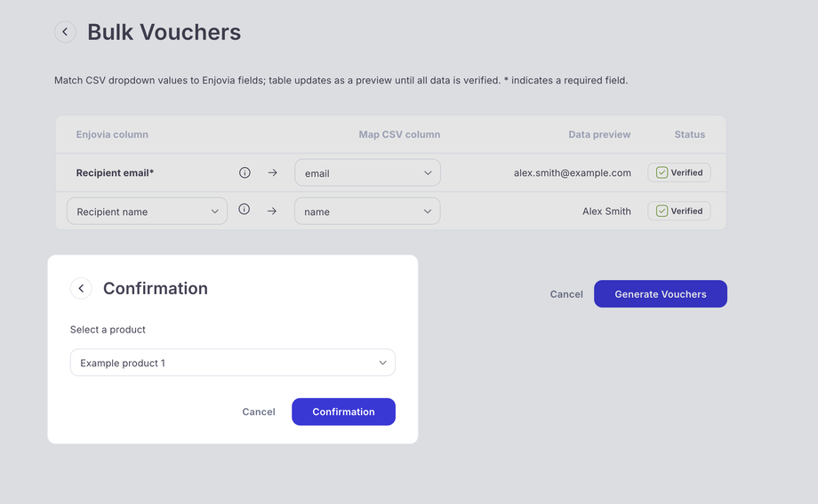Image resolution: width=818 pixels, height=504 pixels.
Task: Click the mapping arrow in email row
Action: point(272,172)
